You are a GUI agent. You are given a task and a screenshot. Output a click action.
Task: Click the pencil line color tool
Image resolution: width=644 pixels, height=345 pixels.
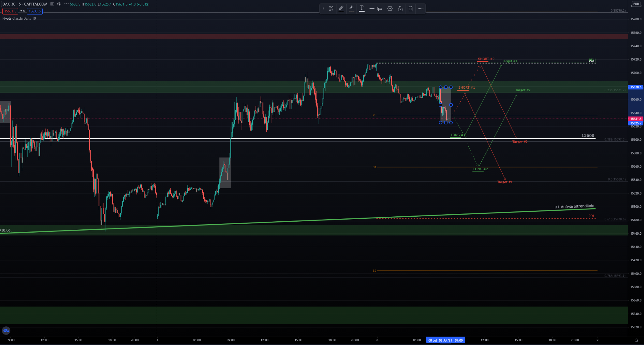[x=341, y=9]
